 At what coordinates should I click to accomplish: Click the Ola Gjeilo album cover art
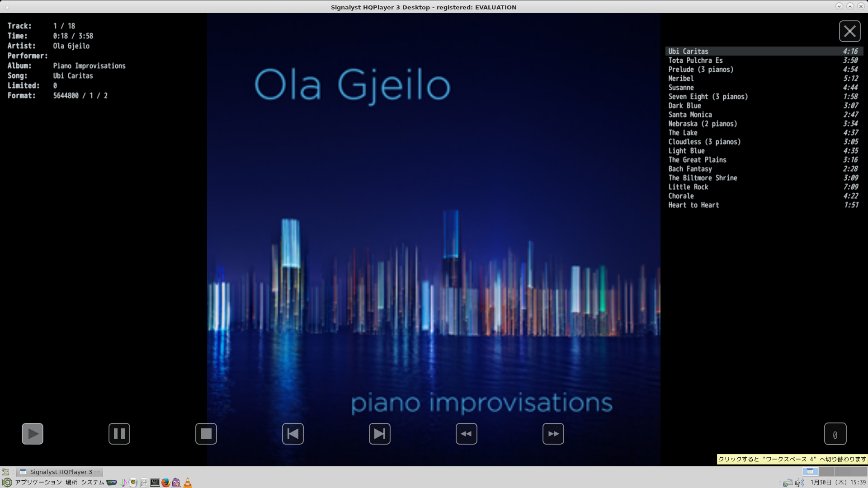coord(434,239)
